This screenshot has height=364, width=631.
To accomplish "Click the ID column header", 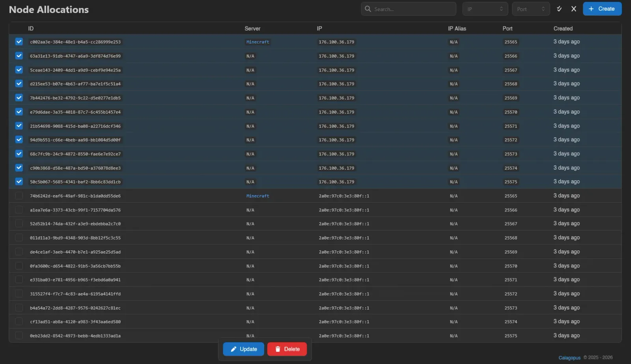I will [x=31, y=28].
